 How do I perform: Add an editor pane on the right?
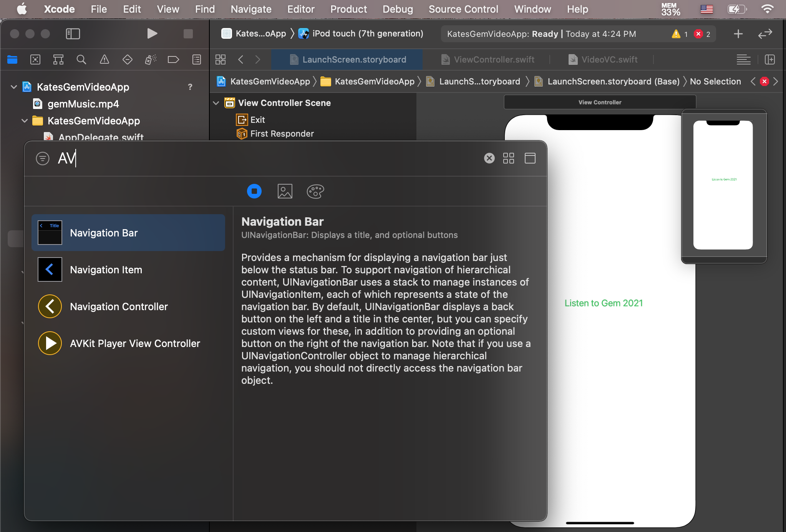pos(769,59)
